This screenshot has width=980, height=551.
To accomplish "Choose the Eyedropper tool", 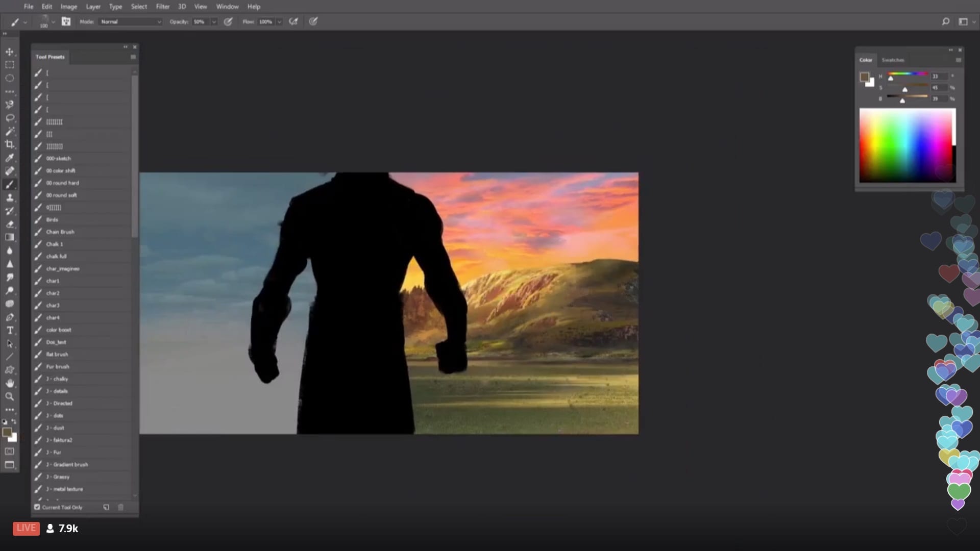I will pyautogui.click(x=9, y=158).
